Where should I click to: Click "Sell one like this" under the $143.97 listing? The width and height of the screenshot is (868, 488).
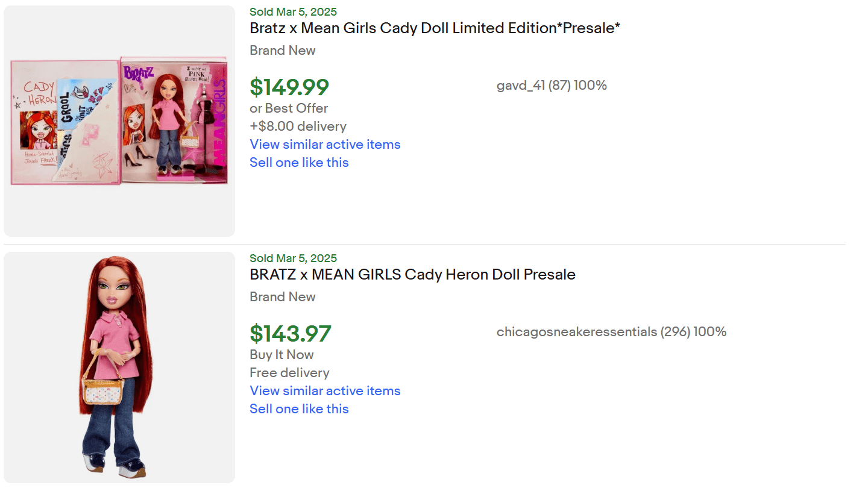[x=299, y=409]
